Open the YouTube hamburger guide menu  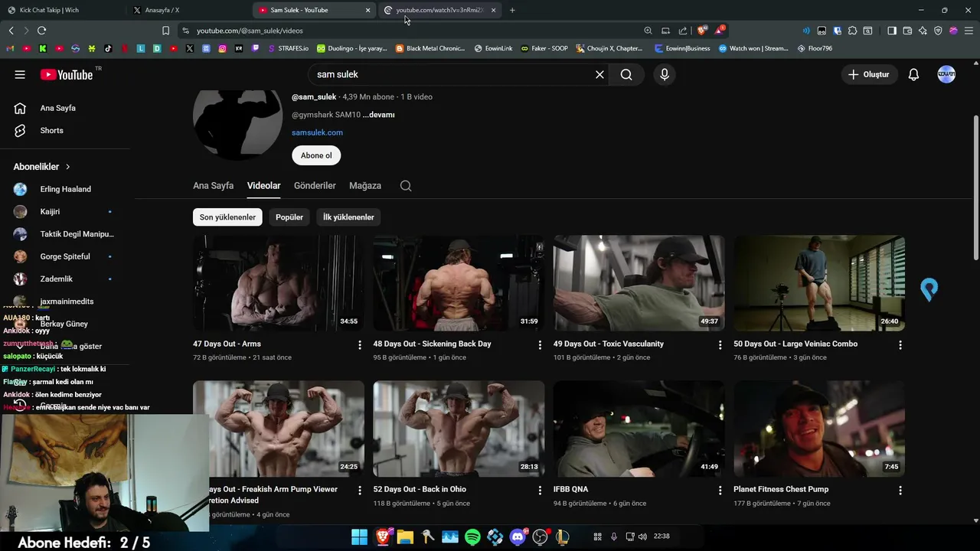pyautogui.click(x=20, y=74)
